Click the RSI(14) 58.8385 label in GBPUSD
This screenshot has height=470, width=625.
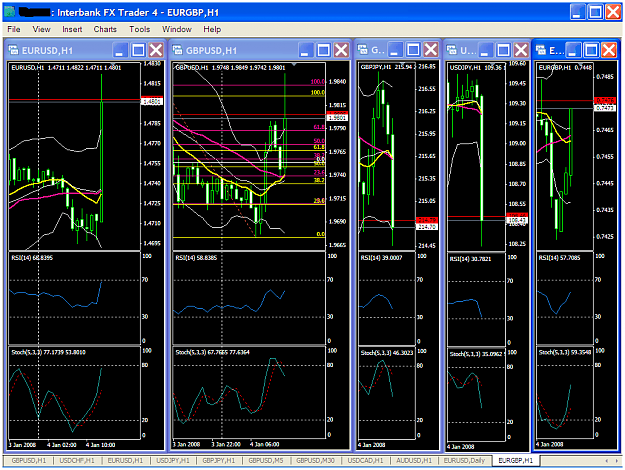tap(196, 258)
